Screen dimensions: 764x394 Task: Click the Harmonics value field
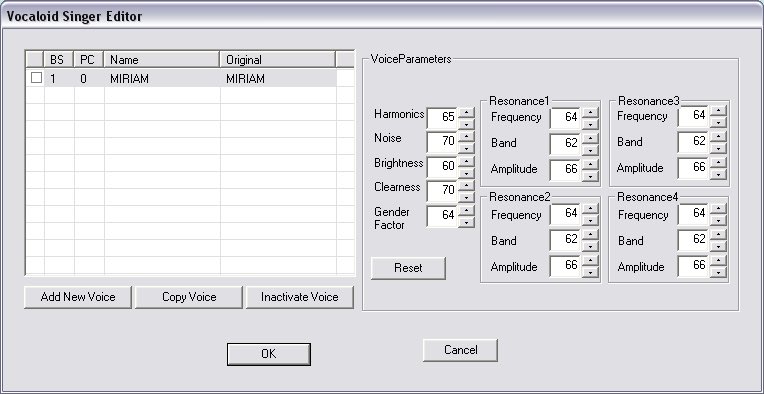tap(442, 118)
